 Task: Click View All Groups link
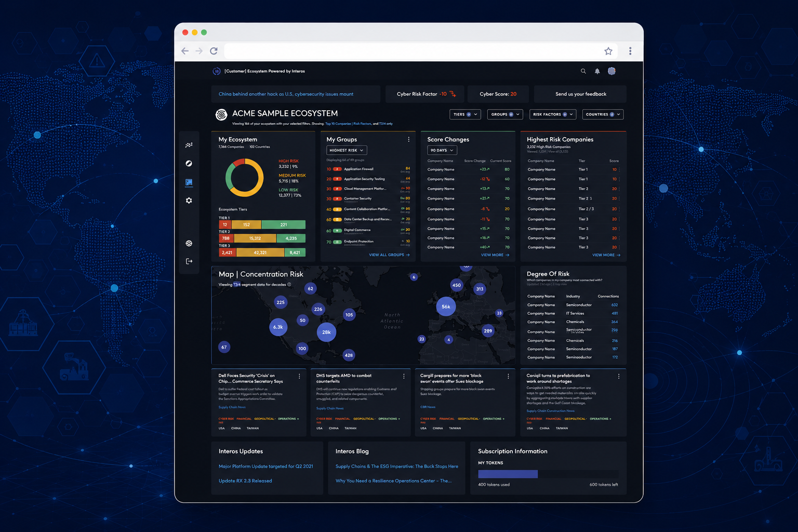[x=389, y=255]
